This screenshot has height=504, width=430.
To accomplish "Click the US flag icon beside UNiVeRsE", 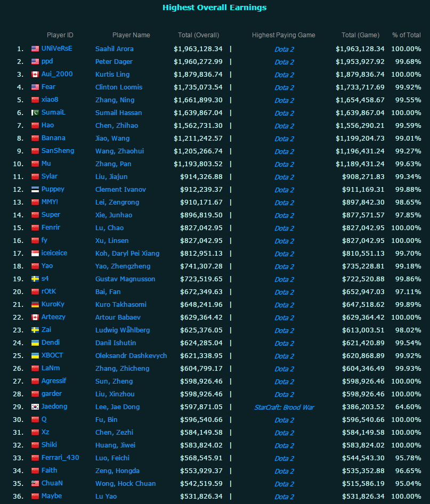I will click(x=35, y=49).
